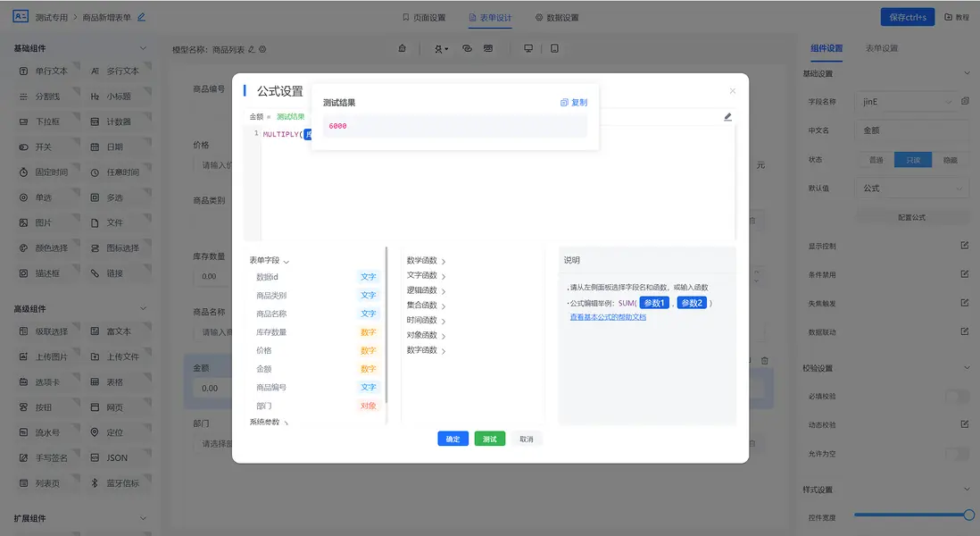Screen dimensions: 980x536
Task: Set field state to 隐藏
Action: click(x=952, y=158)
